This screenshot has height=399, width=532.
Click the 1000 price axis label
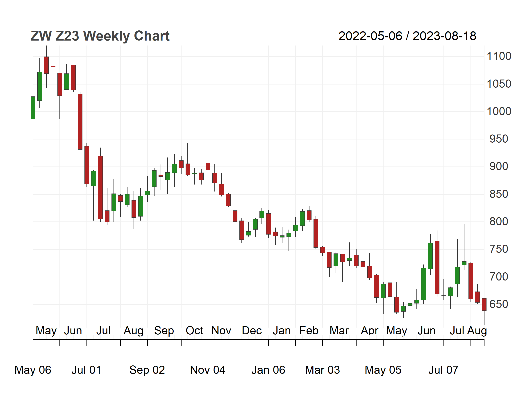[x=499, y=111]
